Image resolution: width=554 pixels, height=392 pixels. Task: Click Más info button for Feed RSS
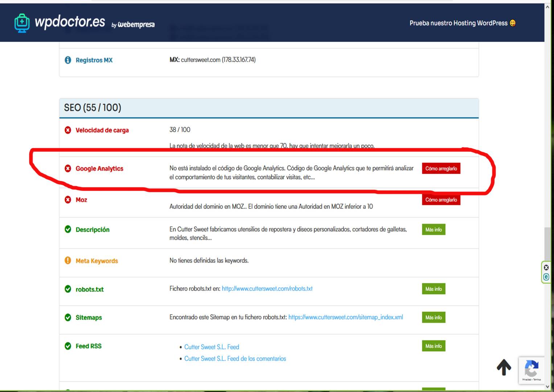point(434,346)
